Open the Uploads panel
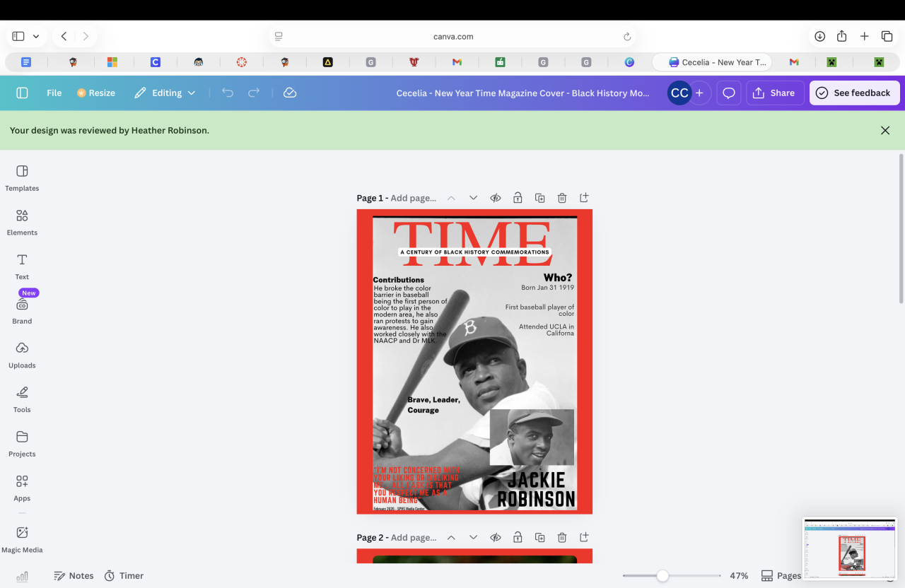 [22, 354]
